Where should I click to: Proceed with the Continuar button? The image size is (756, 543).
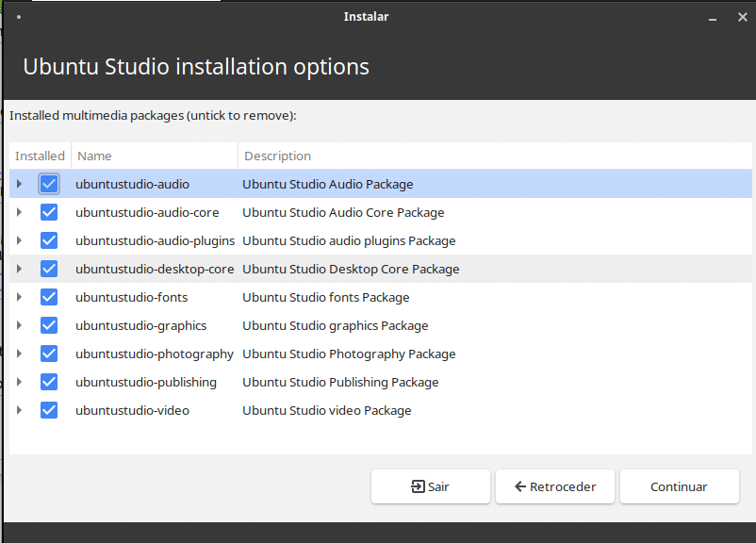(x=680, y=486)
